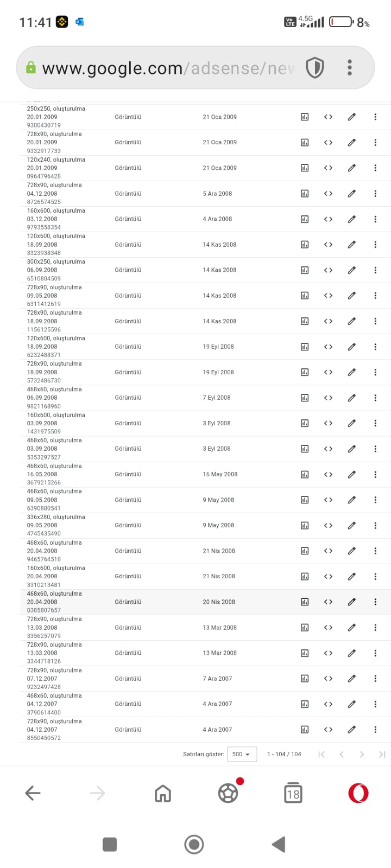Viewport: 391px width, 868px height.
Task: Open more options for ad unit 8726574525
Action: coord(375,194)
